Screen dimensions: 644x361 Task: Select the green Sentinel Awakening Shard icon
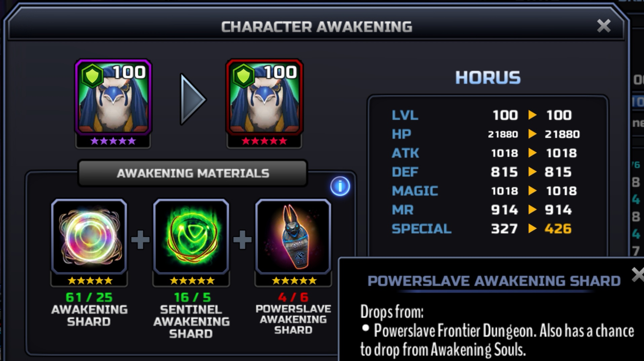pyautogui.click(x=191, y=236)
